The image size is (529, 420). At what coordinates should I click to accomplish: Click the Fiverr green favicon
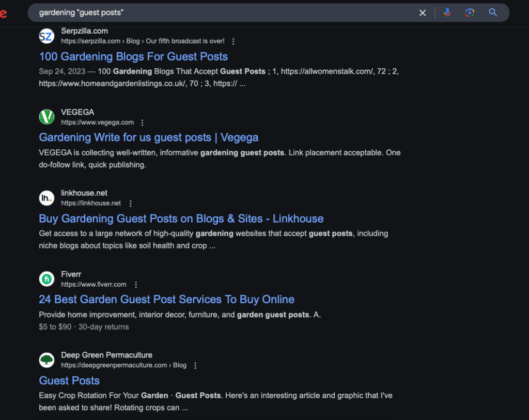[x=46, y=279]
